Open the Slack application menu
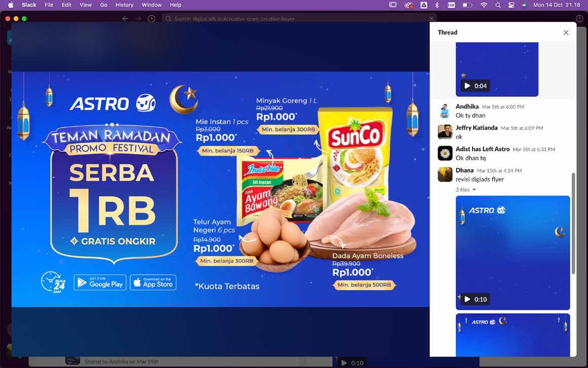The height and width of the screenshot is (368, 588). 29,5
